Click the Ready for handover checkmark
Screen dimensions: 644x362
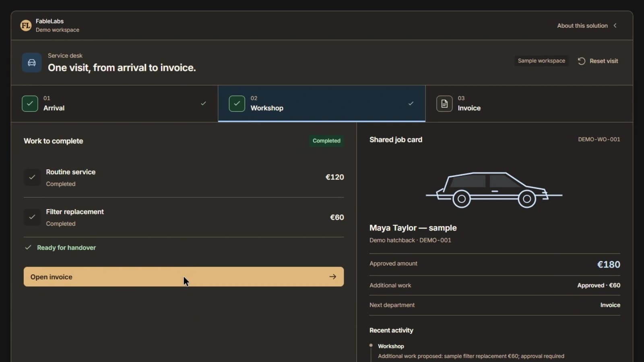coord(28,247)
